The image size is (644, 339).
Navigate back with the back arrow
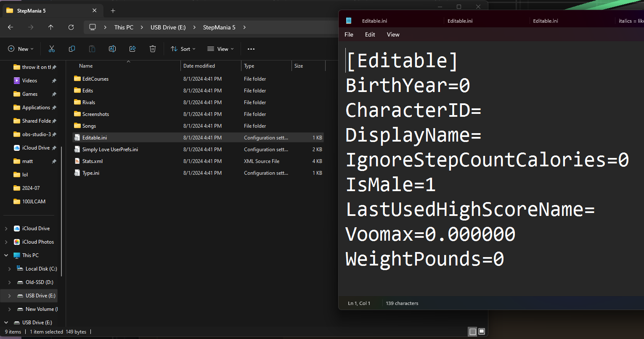(11, 27)
